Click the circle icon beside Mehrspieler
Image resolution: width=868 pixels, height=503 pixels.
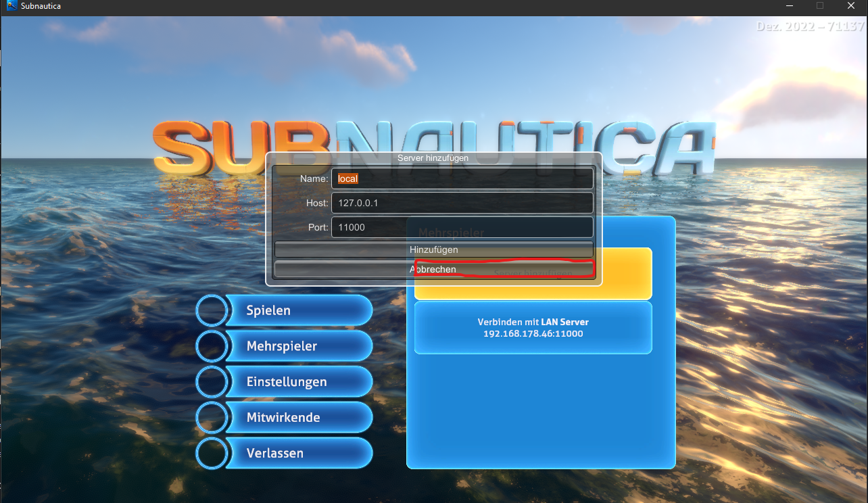(x=212, y=346)
